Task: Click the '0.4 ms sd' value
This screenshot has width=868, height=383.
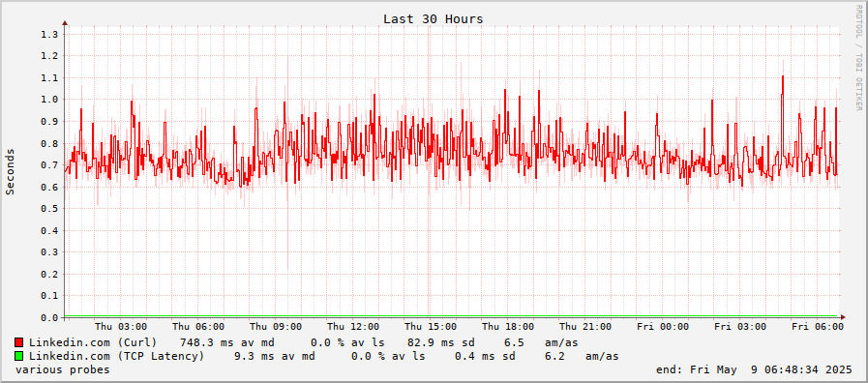Action: (x=485, y=356)
